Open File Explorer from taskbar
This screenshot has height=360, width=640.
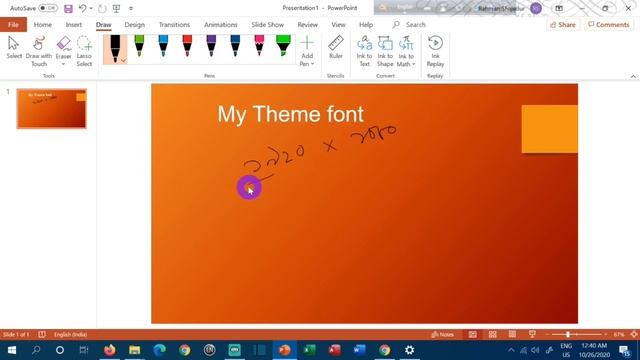pyautogui.click(x=134, y=350)
